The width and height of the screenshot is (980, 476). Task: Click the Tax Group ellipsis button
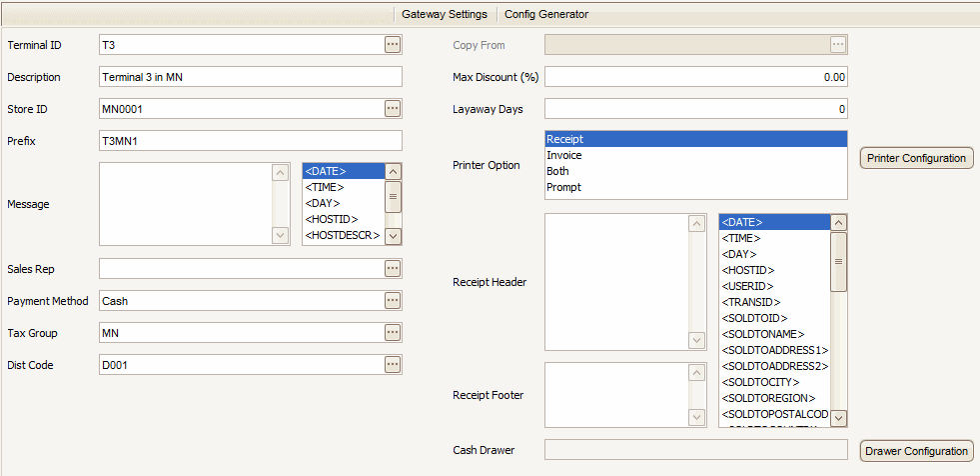(393, 332)
